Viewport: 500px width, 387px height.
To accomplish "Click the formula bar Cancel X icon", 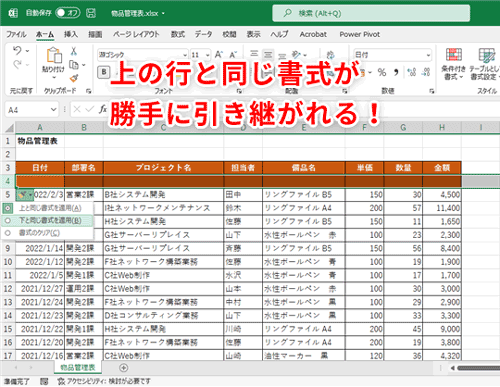I will coord(77,109).
